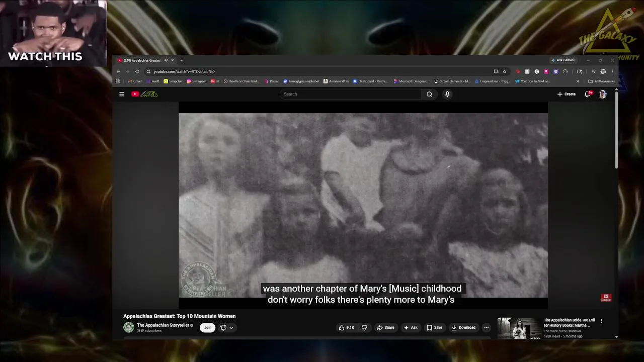Screen dimensions: 644x362
Task: Like the video (9.1K)
Action: (x=346, y=327)
